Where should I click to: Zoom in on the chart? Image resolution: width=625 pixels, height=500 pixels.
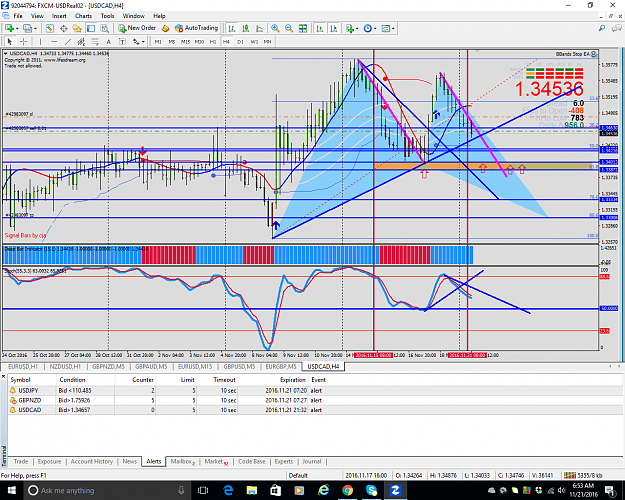point(275,28)
